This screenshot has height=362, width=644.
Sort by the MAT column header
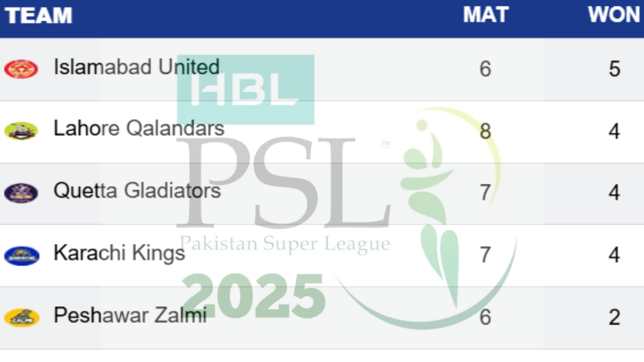click(486, 16)
